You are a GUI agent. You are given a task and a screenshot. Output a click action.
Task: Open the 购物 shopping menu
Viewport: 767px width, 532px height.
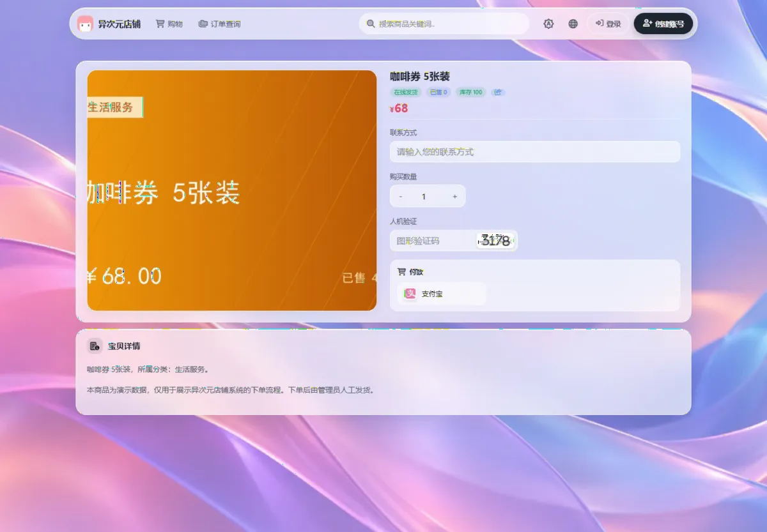pyautogui.click(x=169, y=24)
